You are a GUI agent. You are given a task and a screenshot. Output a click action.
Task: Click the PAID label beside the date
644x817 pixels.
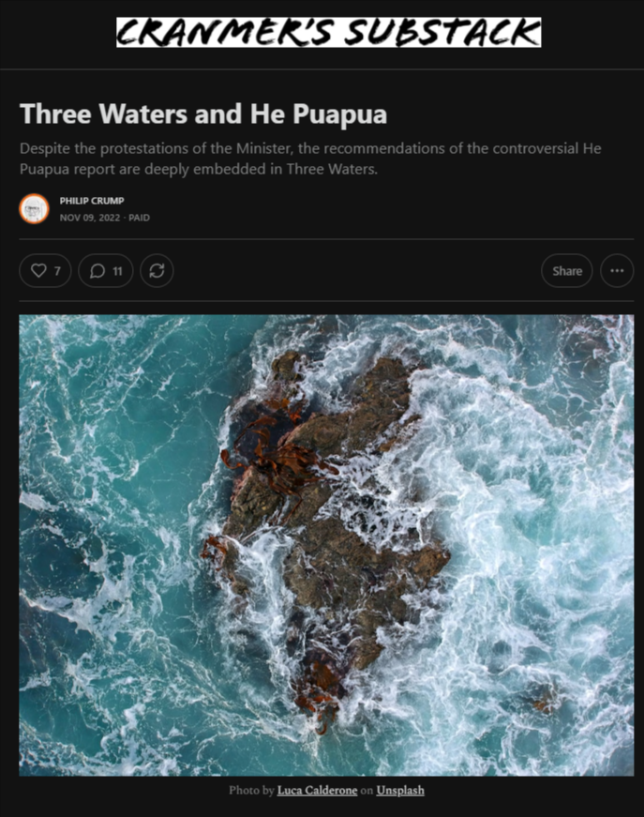[x=139, y=218]
